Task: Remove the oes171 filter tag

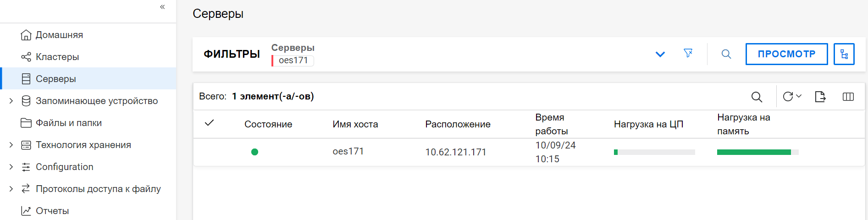Action: click(293, 60)
